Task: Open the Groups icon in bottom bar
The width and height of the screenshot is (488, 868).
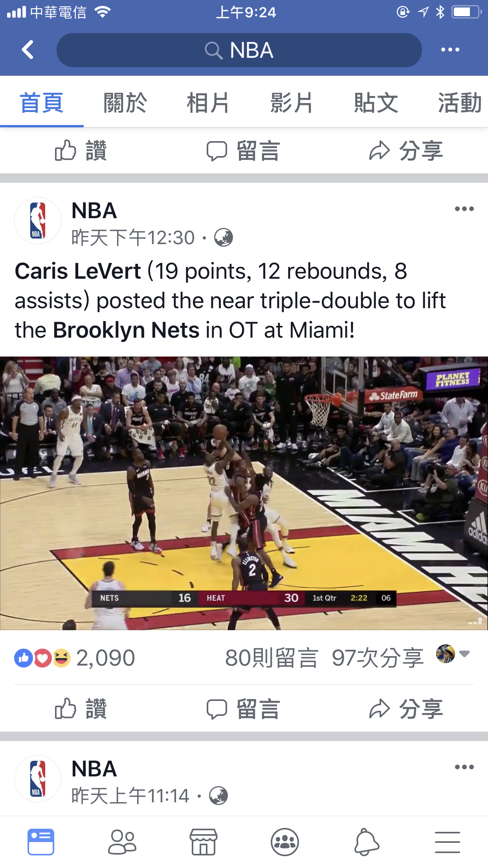Action: 285,842
